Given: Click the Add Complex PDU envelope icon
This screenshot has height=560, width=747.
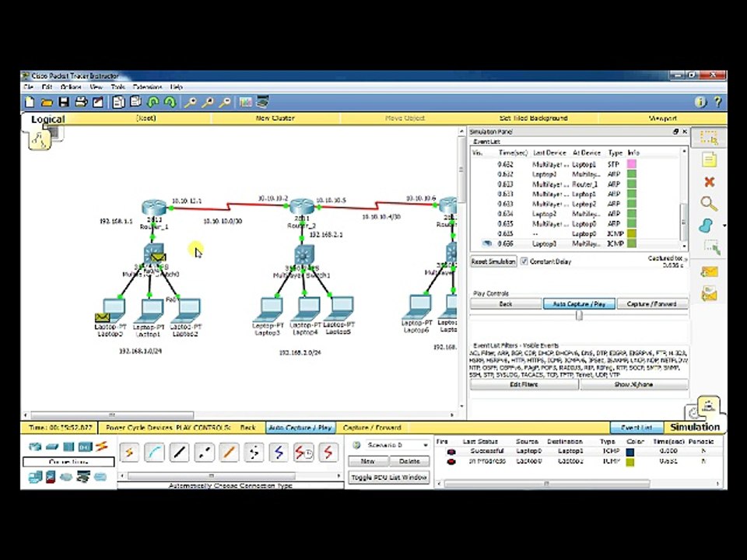Looking at the screenshot, I should click(709, 293).
